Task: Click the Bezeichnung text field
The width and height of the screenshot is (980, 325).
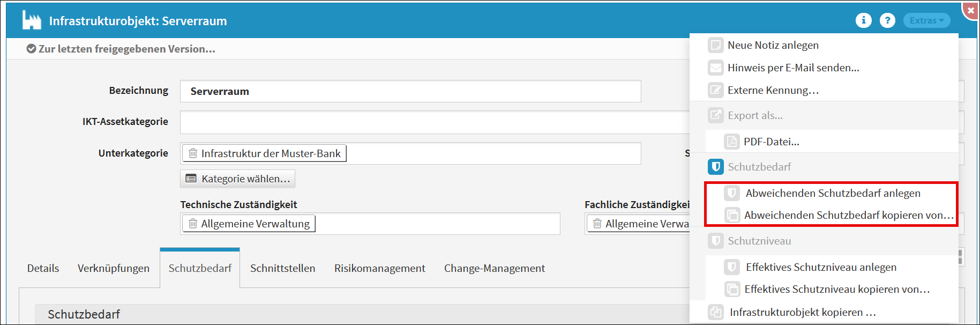Action: [410, 91]
